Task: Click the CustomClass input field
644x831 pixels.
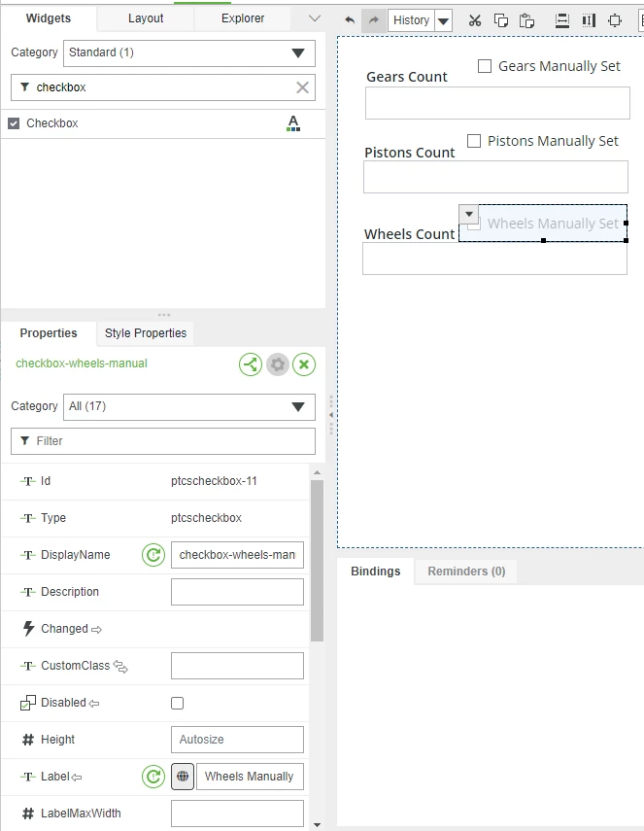Action: 237,666
